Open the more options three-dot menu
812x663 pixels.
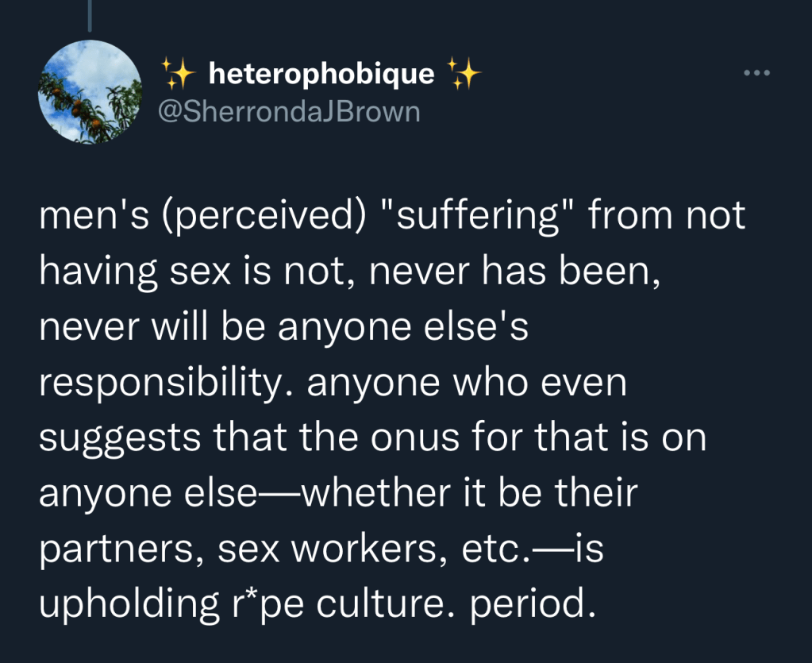click(x=756, y=74)
